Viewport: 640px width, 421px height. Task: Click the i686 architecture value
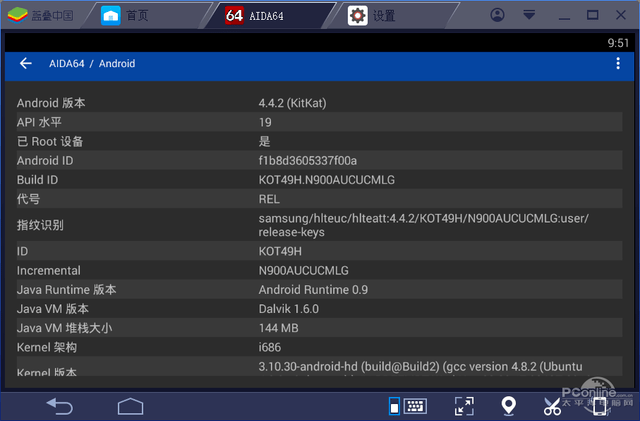click(270, 347)
